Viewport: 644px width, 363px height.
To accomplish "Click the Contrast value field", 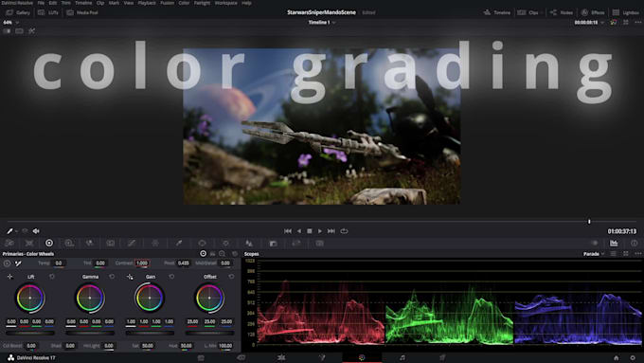I will tap(142, 263).
